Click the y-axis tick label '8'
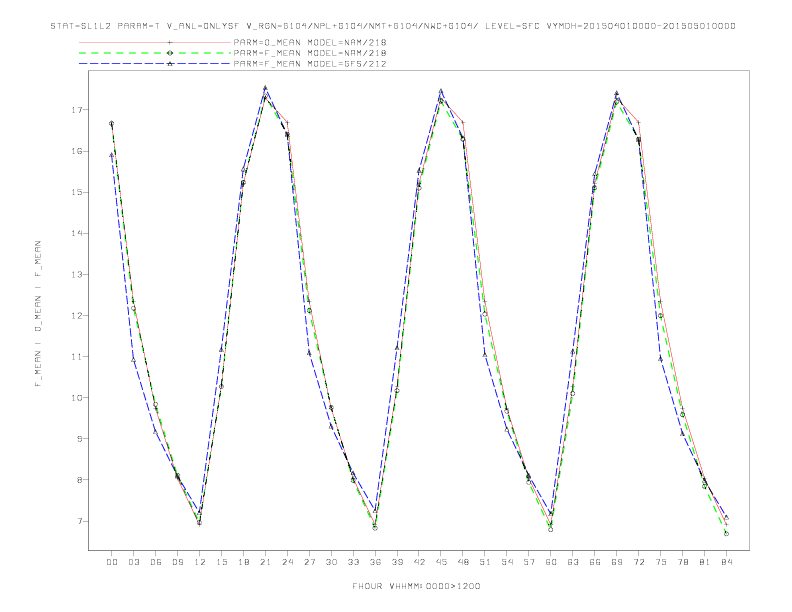This screenshot has height=612, width=792. point(79,480)
